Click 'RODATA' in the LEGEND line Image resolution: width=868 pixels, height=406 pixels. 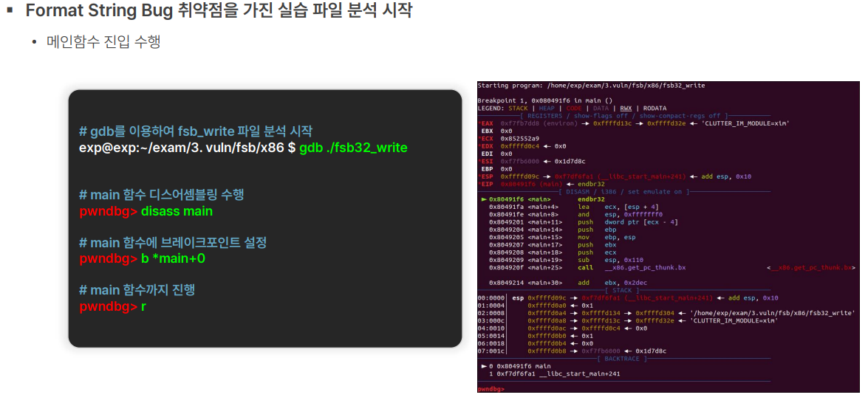click(655, 108)
